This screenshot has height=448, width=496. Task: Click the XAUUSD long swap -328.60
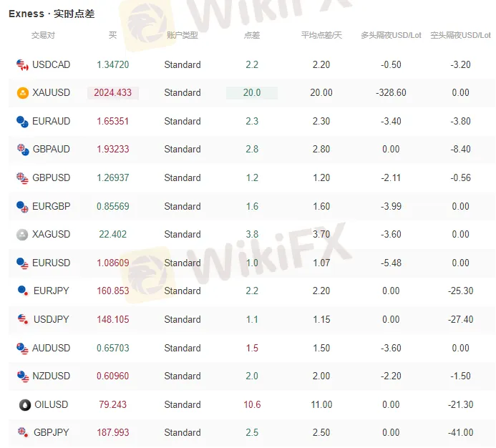coord(391,93)
